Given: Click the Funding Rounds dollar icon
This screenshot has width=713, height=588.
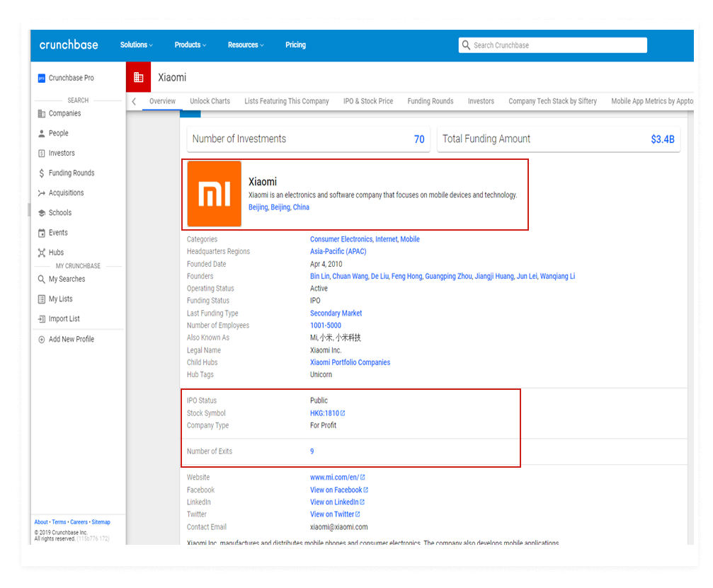Looking at the screenshot, I should pos(41,173).
